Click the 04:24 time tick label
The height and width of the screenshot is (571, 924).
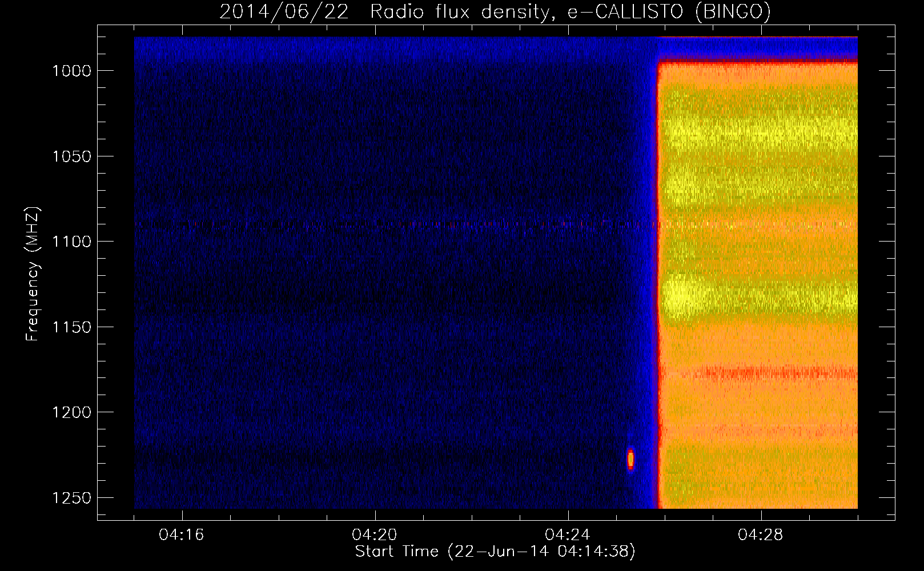568,535
